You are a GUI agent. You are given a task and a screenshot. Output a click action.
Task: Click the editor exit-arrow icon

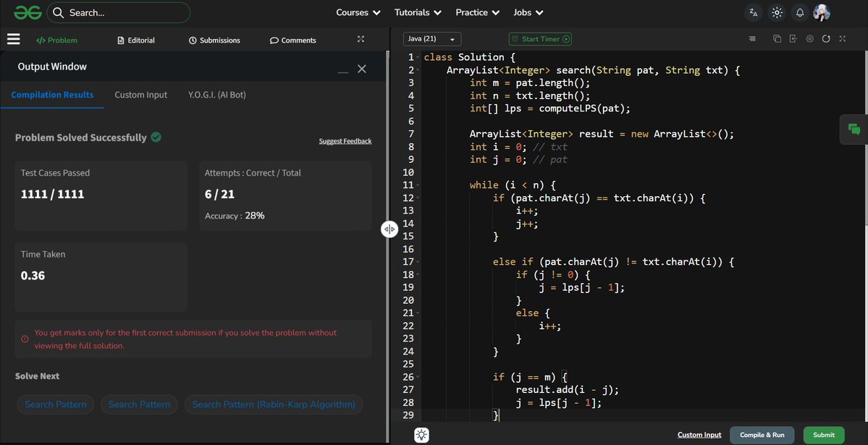pyautogui.click(x=793, y=39)
